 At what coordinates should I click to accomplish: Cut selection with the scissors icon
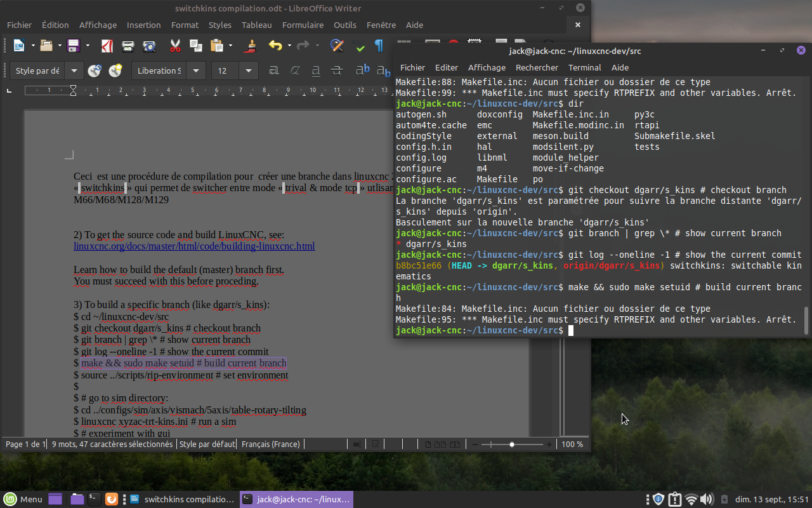pyautogui.click(x=176, y=46)
